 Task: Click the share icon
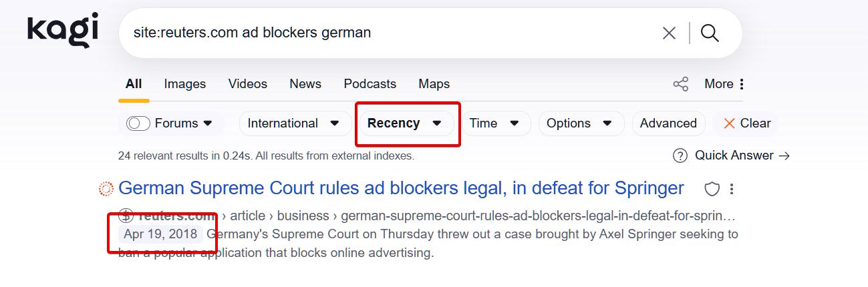[x=680, y=84]
